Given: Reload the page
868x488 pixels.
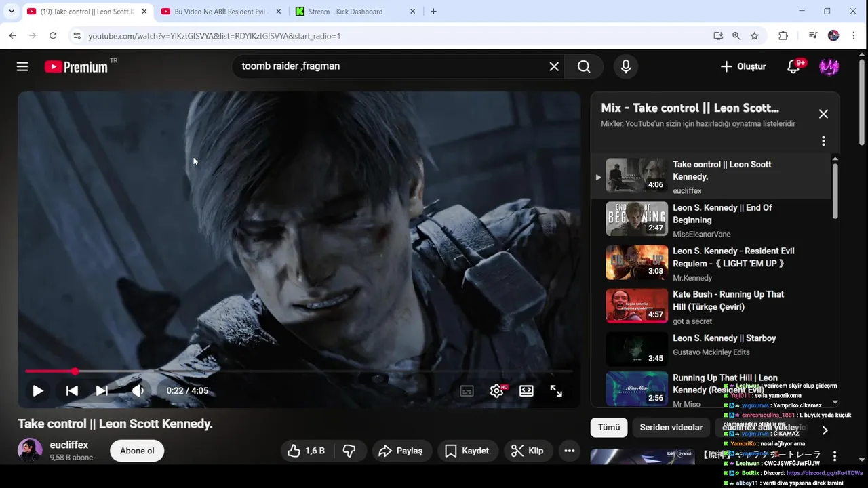Looking at the screenshot, I should pos(53,36).
